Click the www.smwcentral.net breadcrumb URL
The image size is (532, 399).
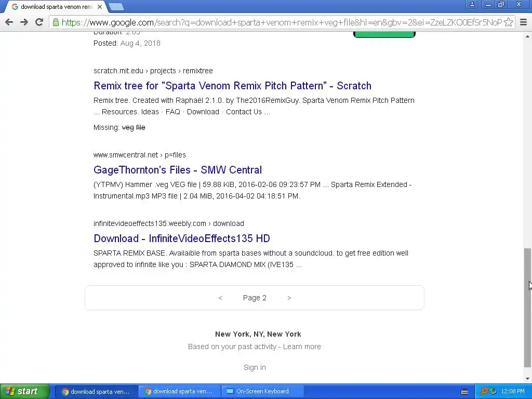click(x=139, y=155)
